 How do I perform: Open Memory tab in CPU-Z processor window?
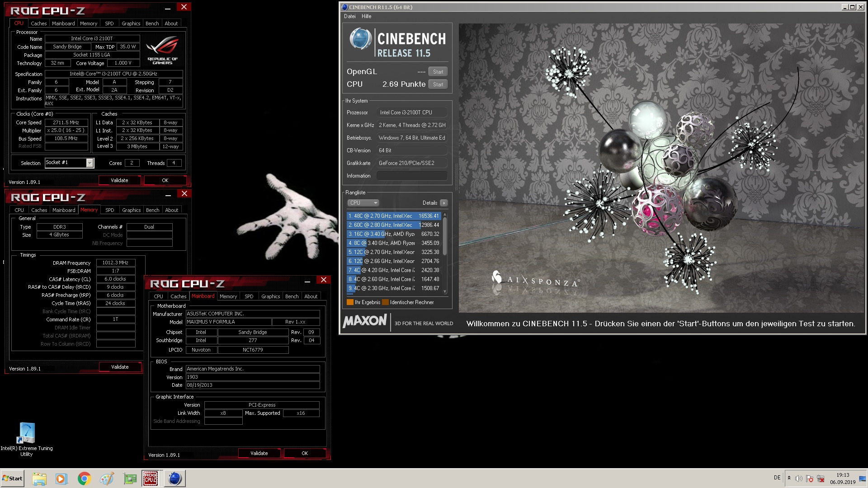coord(89,23)
